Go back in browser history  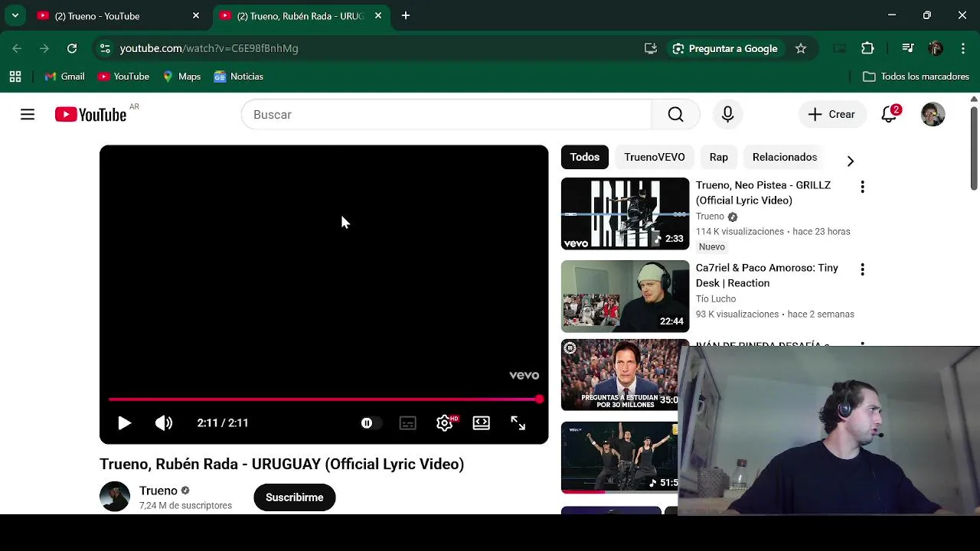[x=17, y=48]
